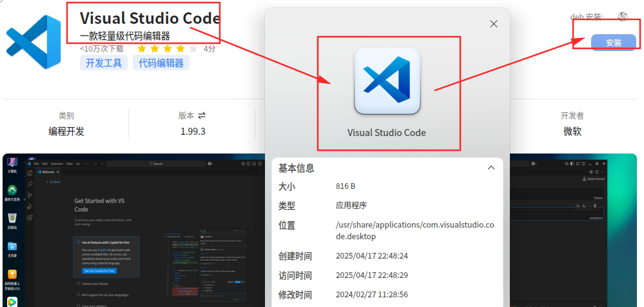Image resolution: width=644 pixels, height=307 pixels.
Task: Open the Selection menu in left screenshot
Action: pos(57,164)
